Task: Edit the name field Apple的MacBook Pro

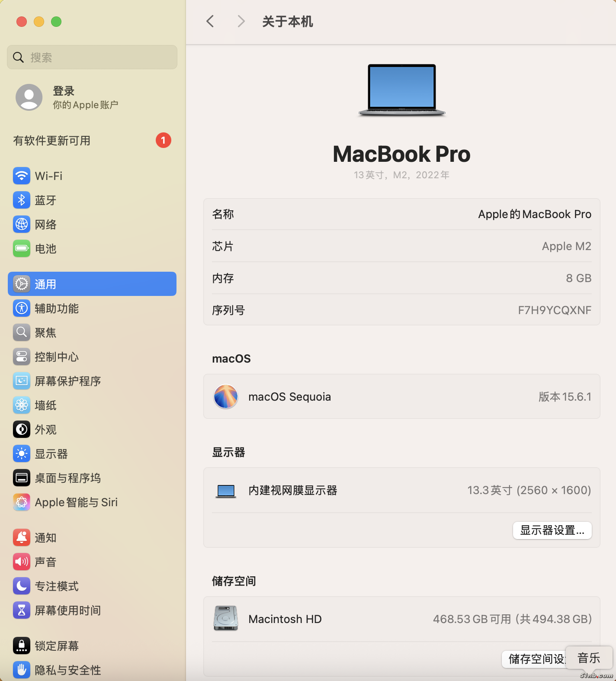Action: 534,214
